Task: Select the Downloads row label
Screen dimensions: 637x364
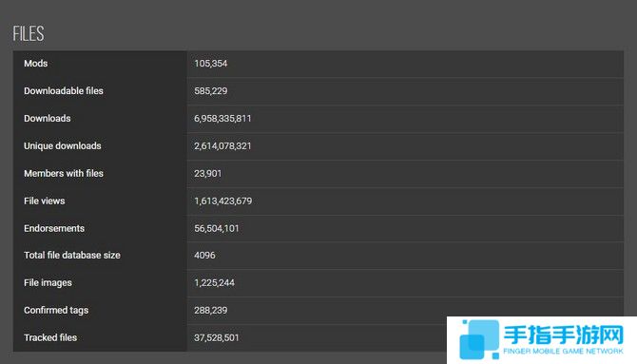Action: (x=48, y=118)
